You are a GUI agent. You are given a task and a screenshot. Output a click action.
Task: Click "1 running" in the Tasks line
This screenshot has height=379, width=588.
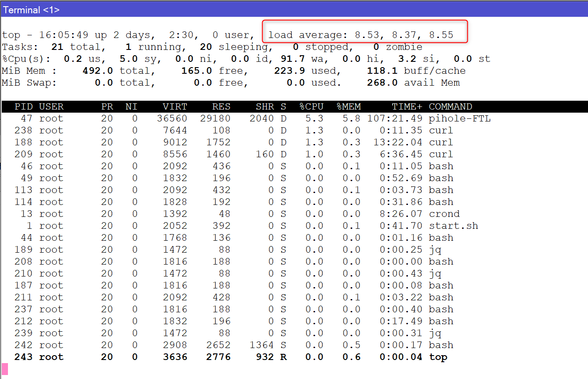[x=153, y=47]
